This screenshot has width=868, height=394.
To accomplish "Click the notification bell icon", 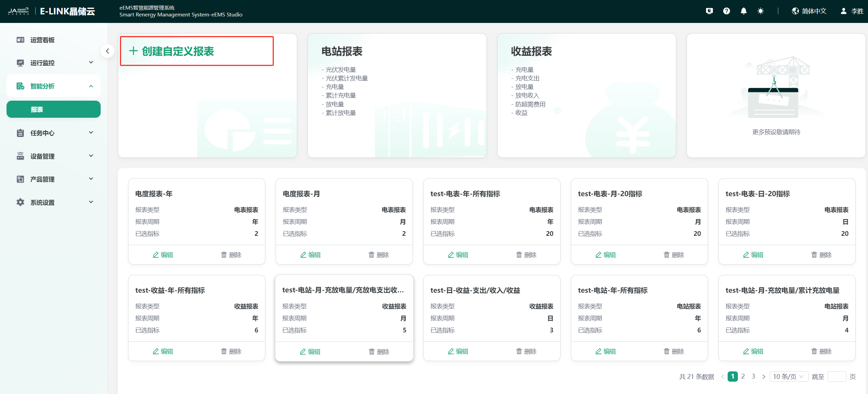I will (x=743, y=11).
